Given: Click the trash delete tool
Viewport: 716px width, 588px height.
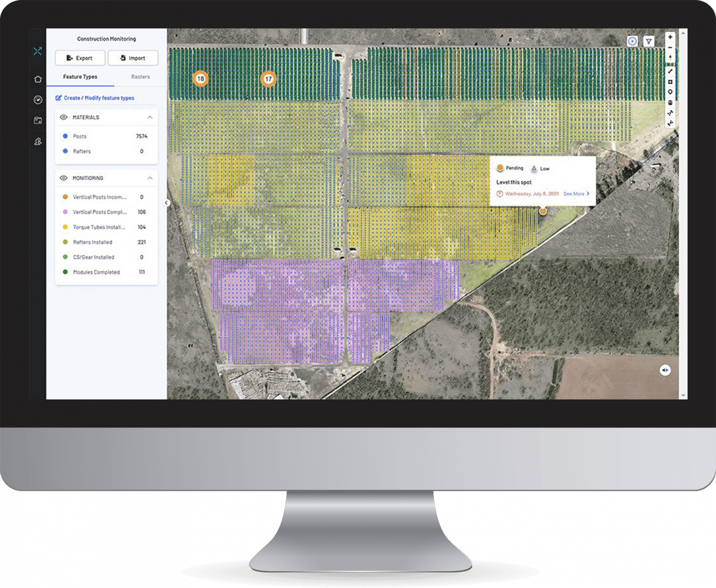Looking at the screenshot, I should (670, 103).
